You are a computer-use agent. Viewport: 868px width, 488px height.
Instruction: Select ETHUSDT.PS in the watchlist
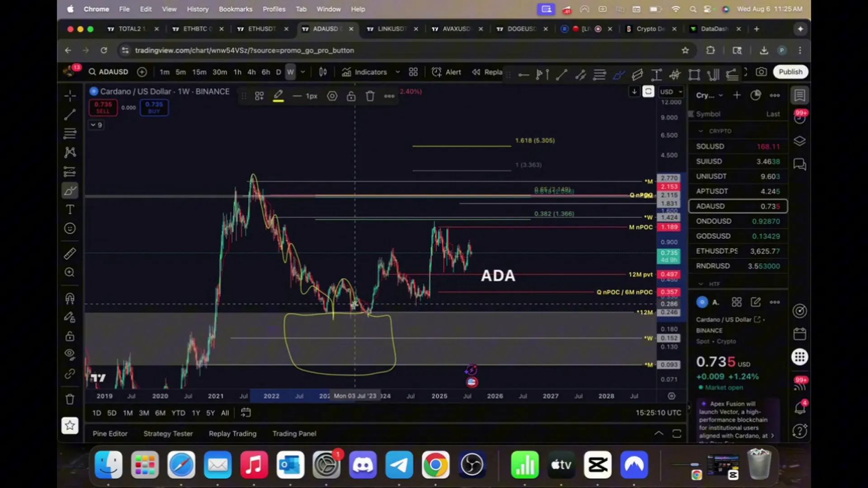738,251
